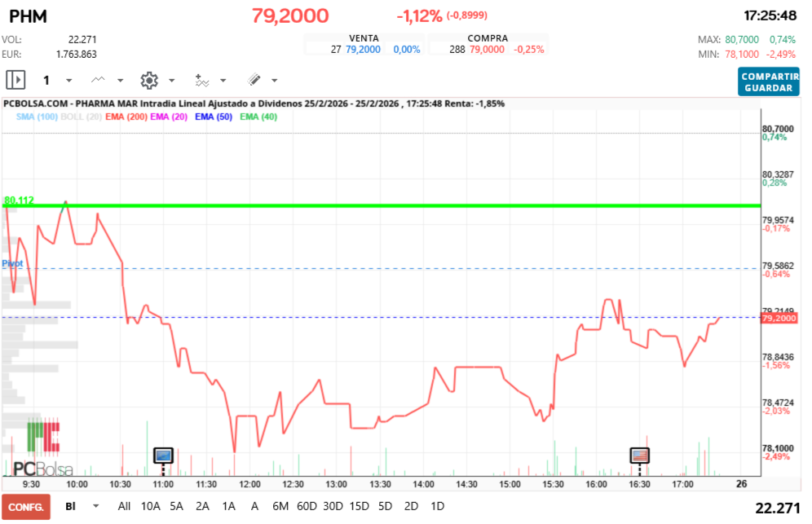Open the chart settings gear icon
This screenshot has width=812, height=524.
[149, 79]
